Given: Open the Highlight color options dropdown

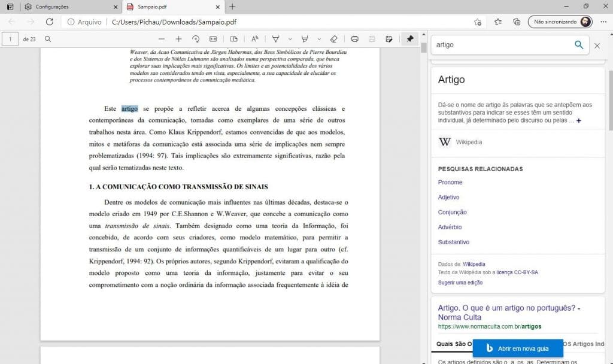Looking at the screenshot, I should 319,39.
